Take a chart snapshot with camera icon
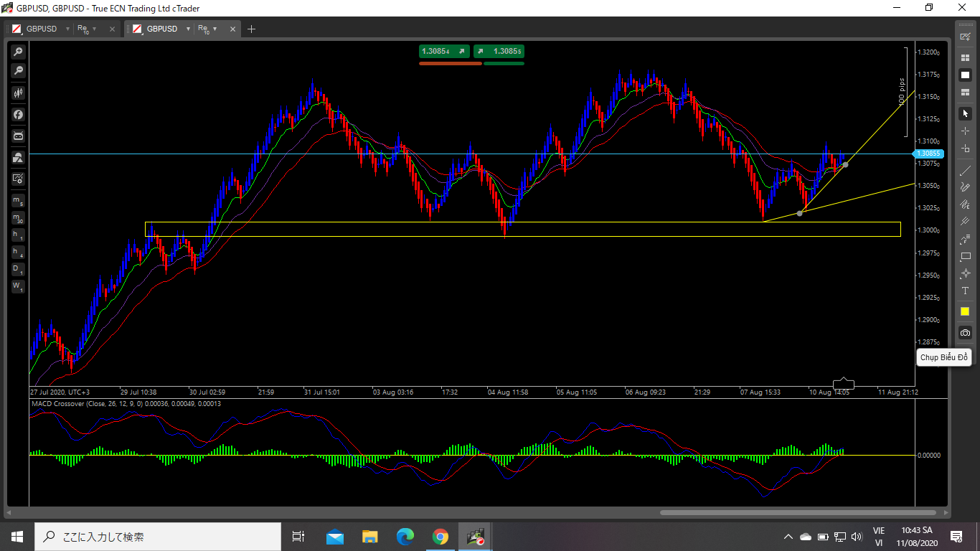980x551 pixels. click(x=965, y=333)
